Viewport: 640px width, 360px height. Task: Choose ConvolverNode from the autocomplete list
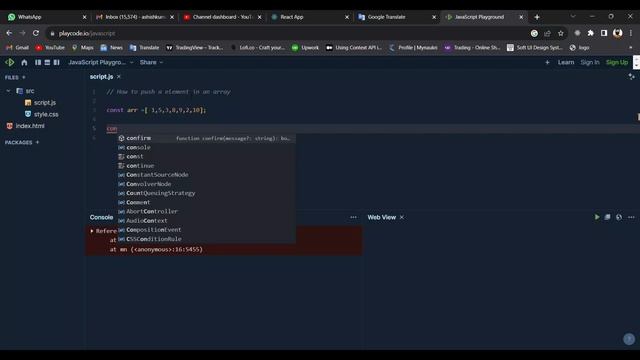point(206,184)
